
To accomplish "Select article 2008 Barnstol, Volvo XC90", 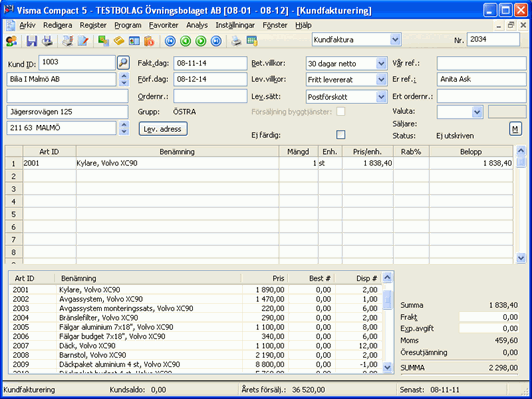I will [196, 355].
